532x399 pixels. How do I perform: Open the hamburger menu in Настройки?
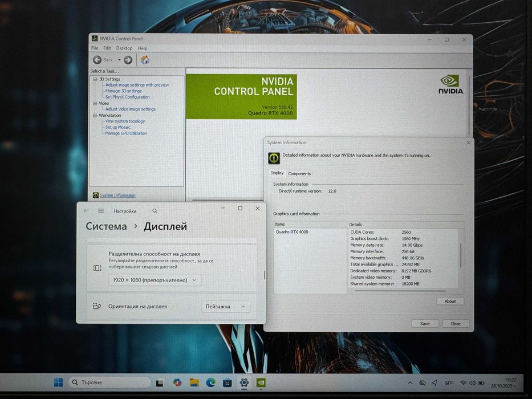pos(101,211)
